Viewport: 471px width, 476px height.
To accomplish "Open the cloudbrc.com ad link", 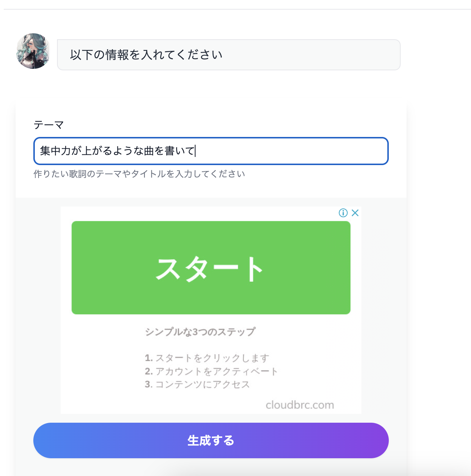I will click(x=300, y=405).
